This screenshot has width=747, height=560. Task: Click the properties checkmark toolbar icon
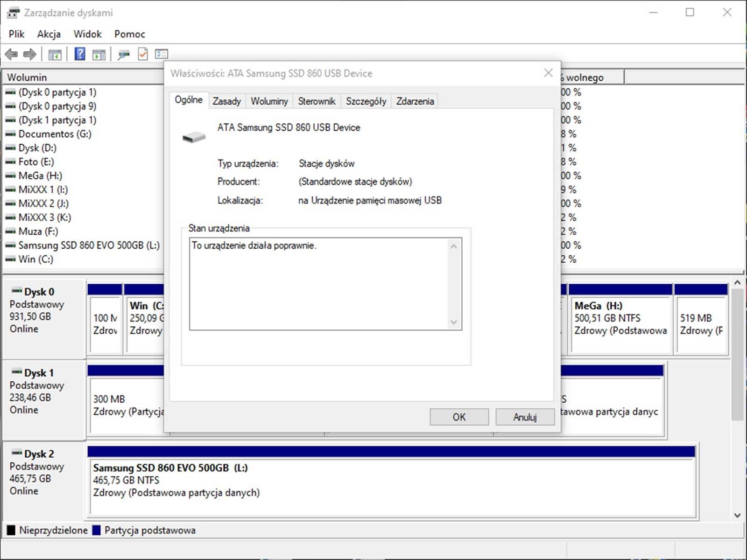[143, 54]
